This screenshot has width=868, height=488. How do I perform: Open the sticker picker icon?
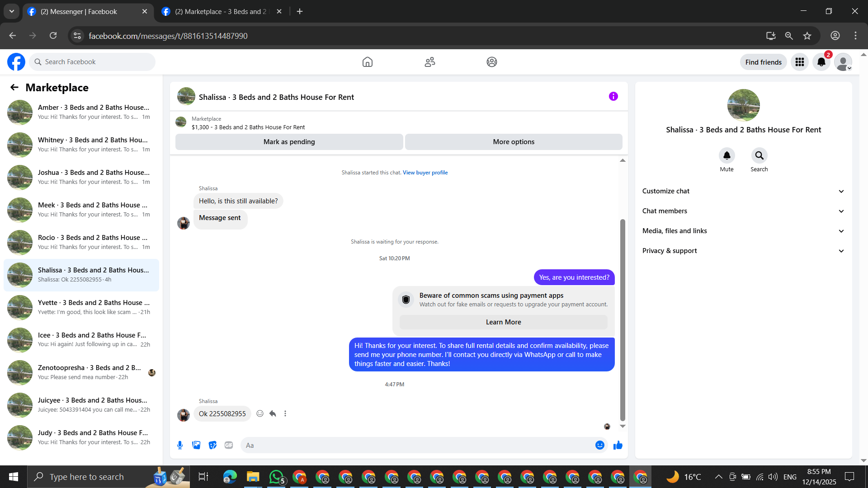click(x=212, y=445)
